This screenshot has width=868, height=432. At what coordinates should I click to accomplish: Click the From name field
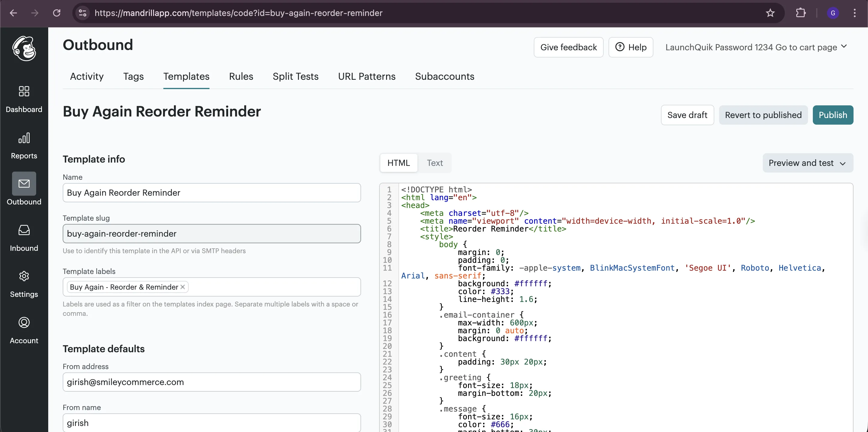point(212,423)
